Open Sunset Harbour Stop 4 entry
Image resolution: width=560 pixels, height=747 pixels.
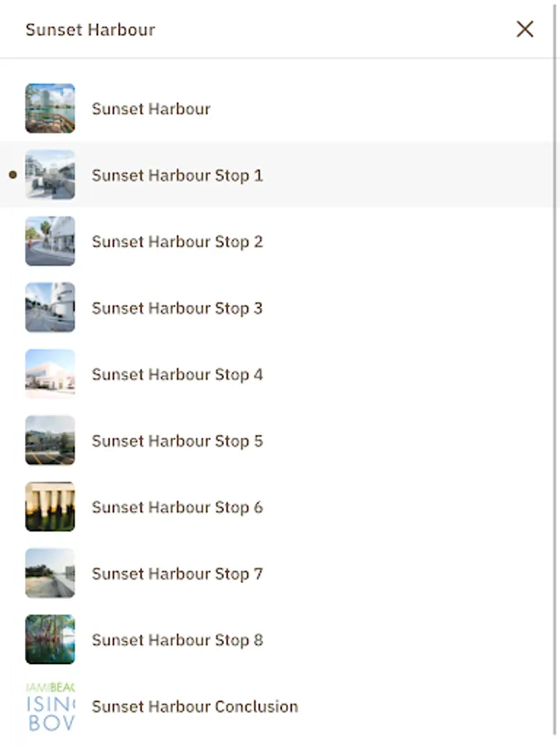177,374
